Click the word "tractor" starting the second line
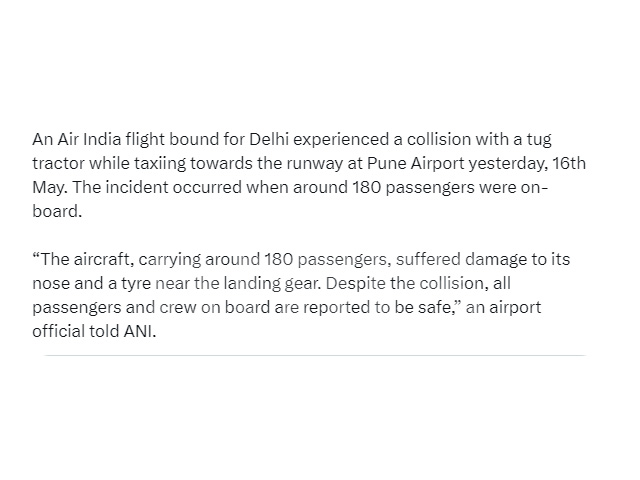 [x=59, y=164]
